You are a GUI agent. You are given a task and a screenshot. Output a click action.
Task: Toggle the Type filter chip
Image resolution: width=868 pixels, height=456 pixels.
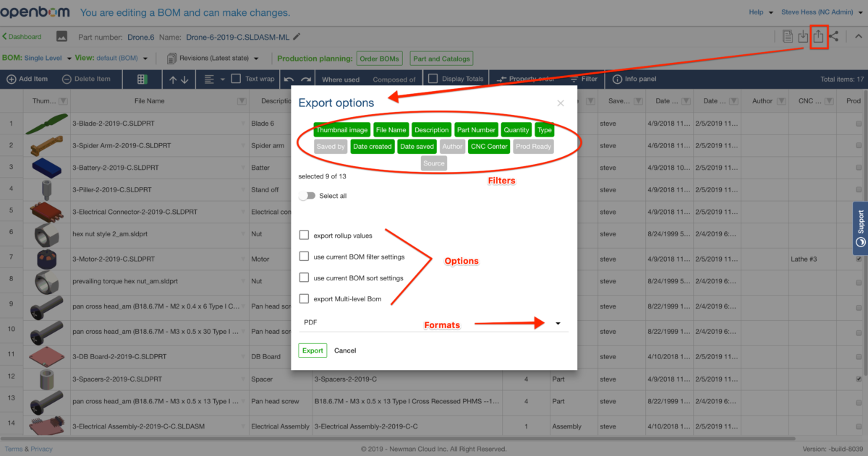[x=545, y=130]
